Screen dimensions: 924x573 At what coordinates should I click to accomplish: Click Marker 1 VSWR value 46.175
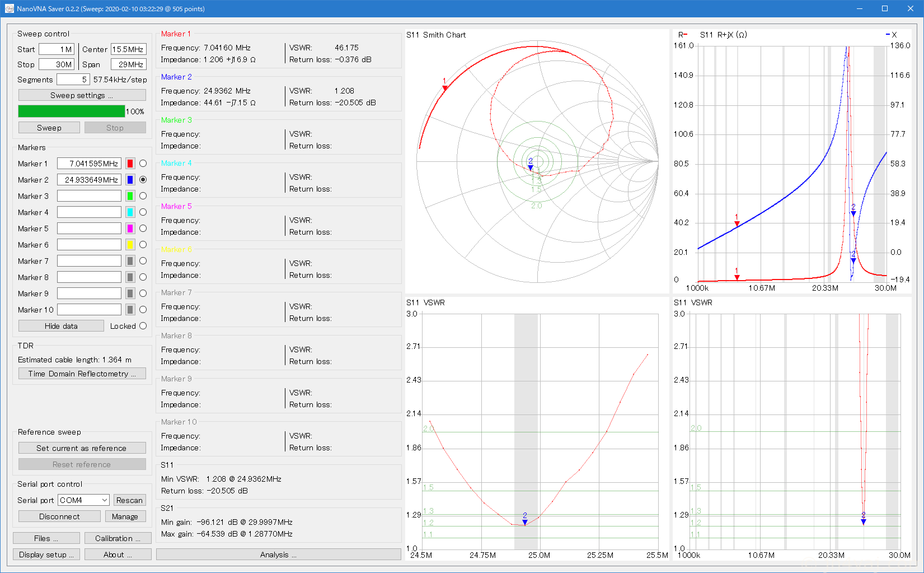346,48
